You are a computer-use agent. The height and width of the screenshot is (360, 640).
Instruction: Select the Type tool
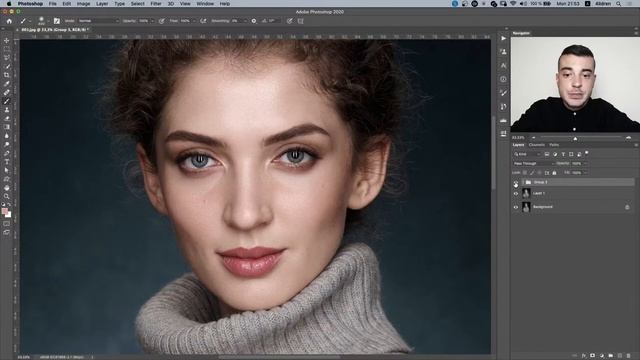click(7, 162)
